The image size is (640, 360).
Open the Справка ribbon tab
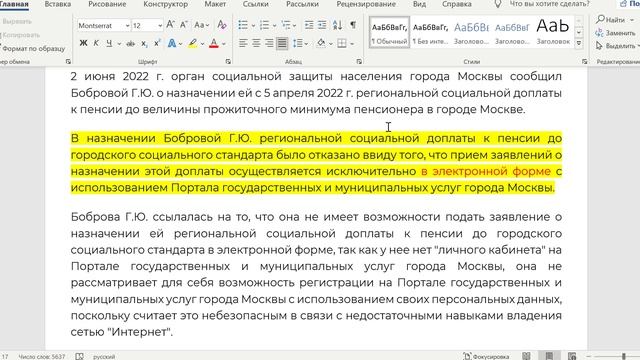456,4
